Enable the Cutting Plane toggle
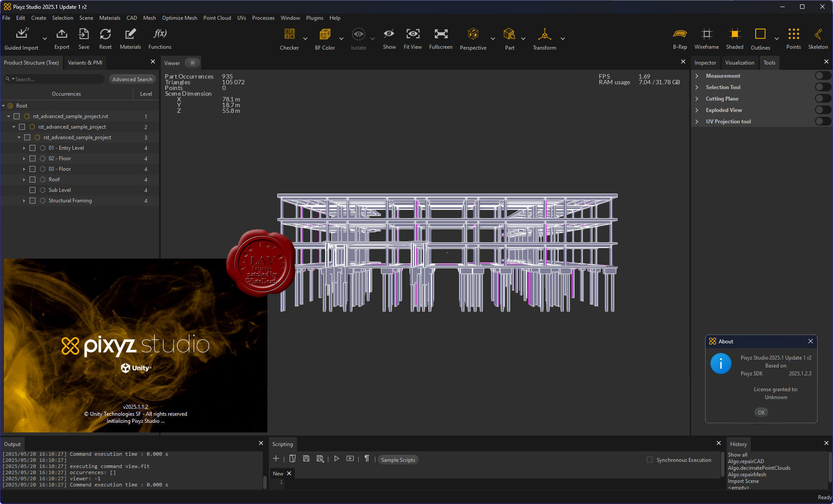Screen dimensions: 833x504 pos(822,98)
